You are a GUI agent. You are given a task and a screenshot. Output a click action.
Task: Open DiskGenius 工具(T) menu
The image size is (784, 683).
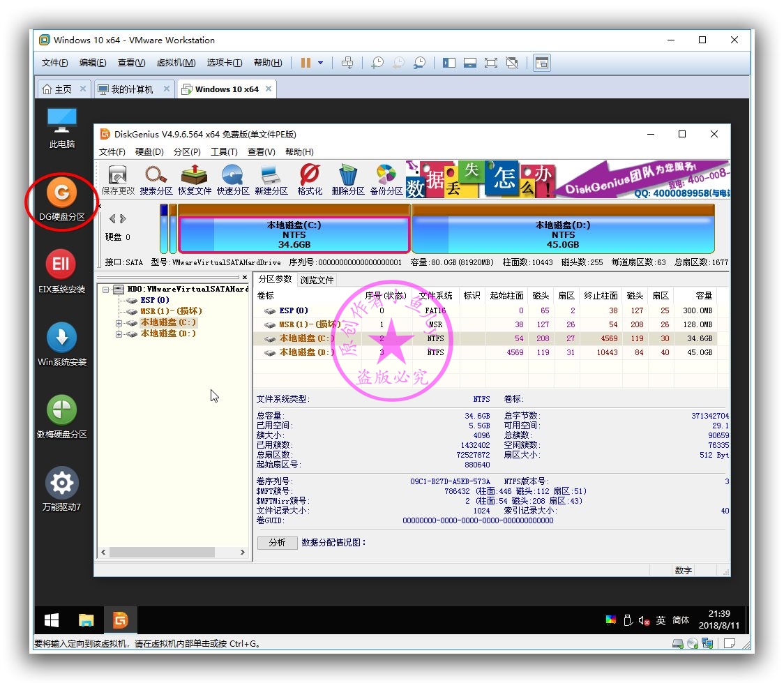click(x=223, y=151)
